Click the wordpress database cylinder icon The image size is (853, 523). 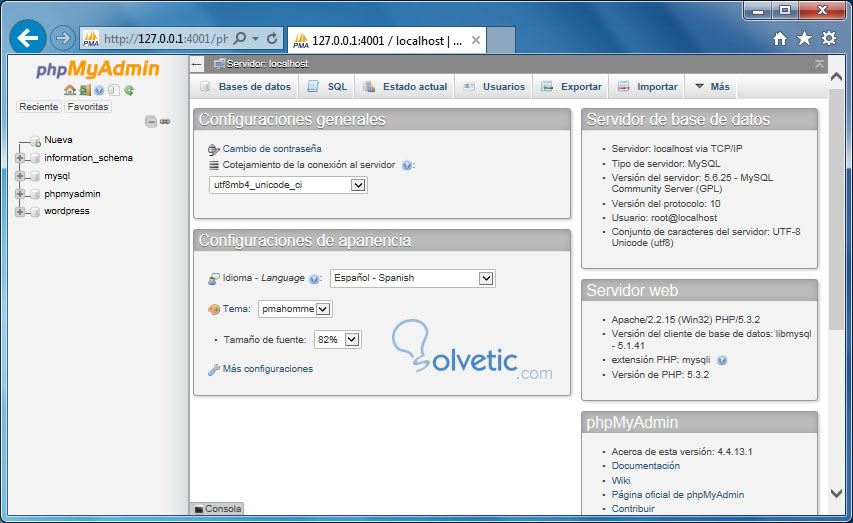(35, 212)
